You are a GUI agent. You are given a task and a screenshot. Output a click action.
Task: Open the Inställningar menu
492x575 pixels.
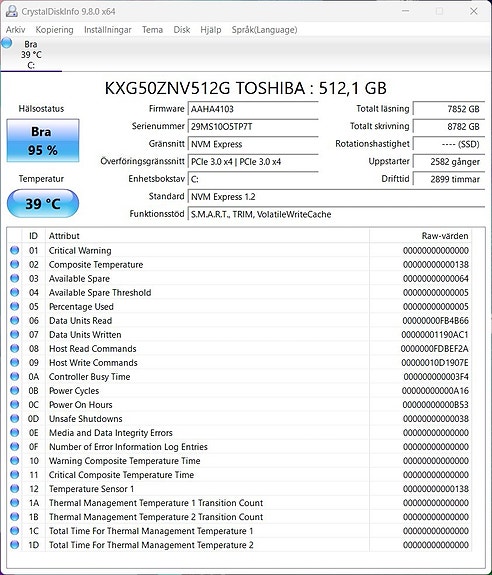coord(108,30)
